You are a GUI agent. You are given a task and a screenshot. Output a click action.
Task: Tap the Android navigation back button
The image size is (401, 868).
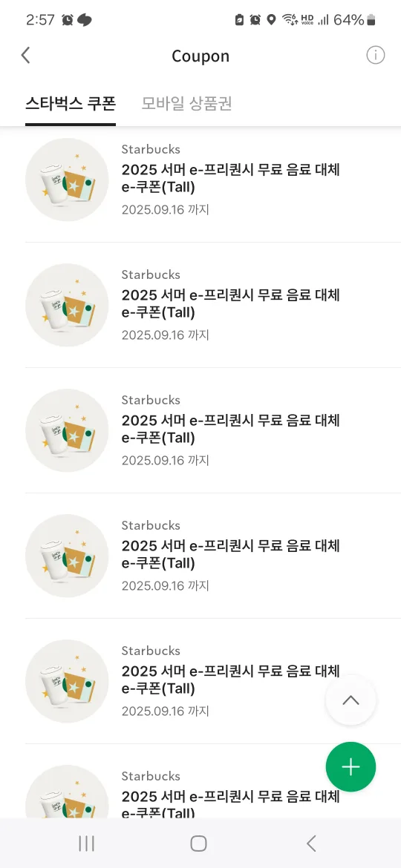(x=311, y=844)
